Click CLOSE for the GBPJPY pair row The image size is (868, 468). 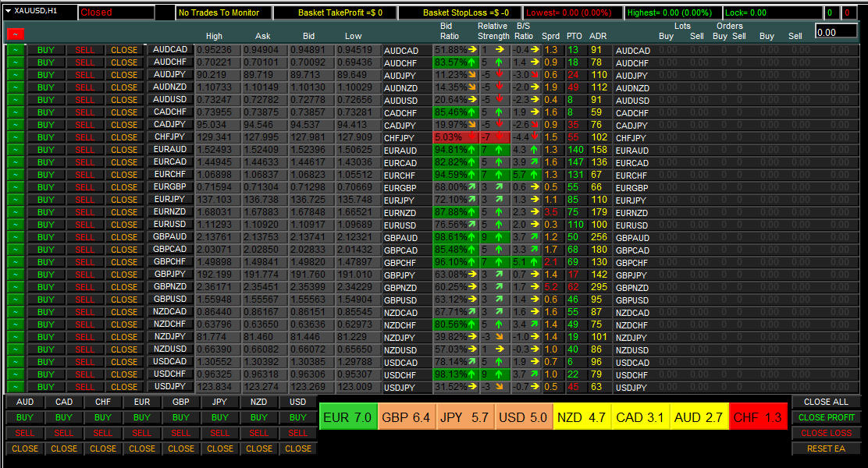coord(124,275)
